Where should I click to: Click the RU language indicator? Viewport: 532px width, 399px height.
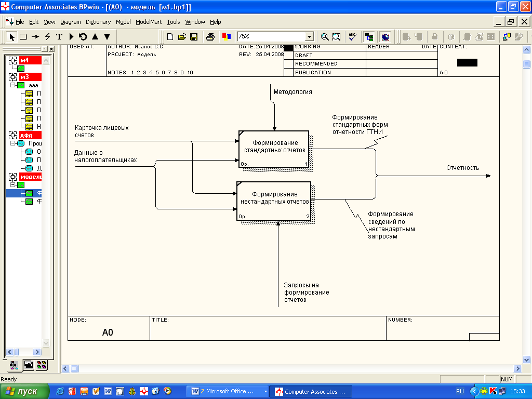coord(460,392)
